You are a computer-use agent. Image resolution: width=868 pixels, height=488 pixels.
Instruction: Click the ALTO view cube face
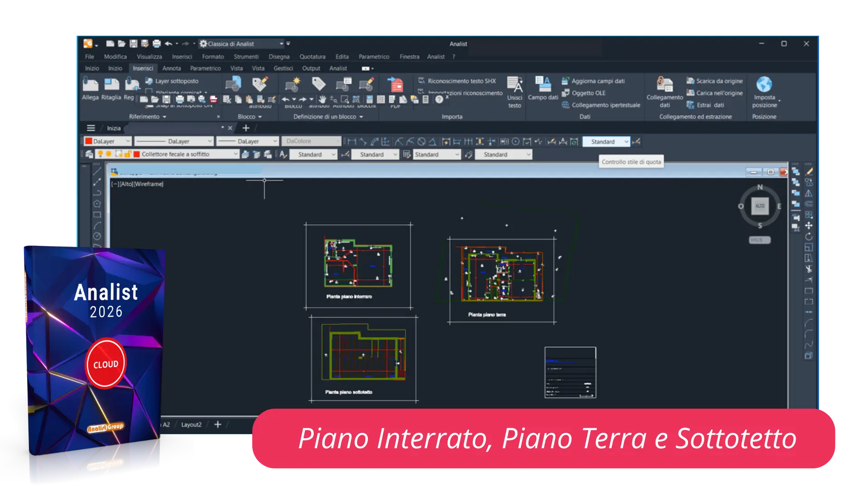(759, 206)
